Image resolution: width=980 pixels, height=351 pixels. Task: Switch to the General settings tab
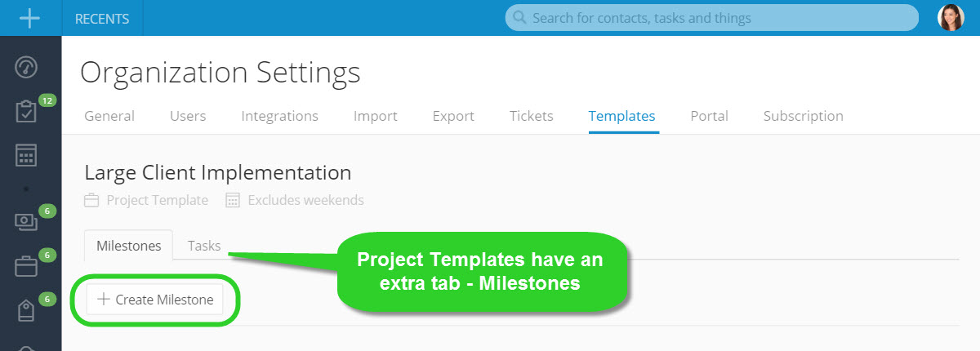point(109,116)
